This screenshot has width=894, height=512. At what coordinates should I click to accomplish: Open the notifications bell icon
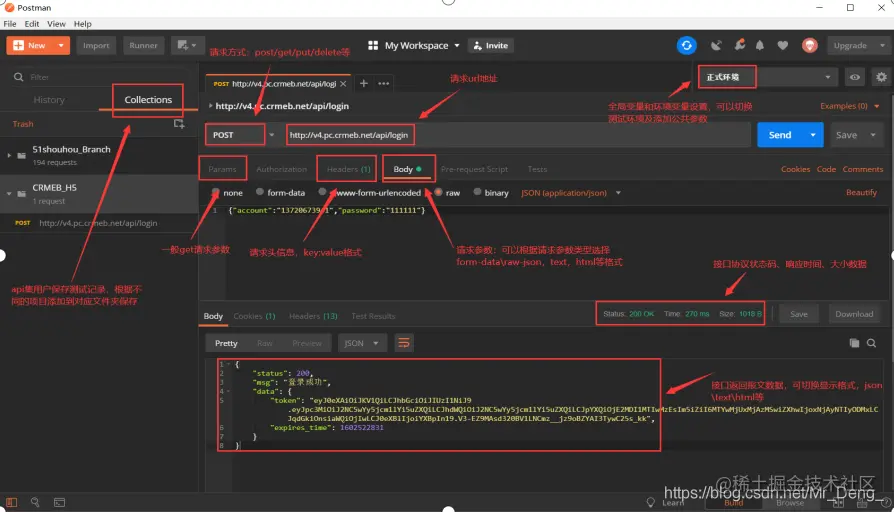(x=760, y=46)
